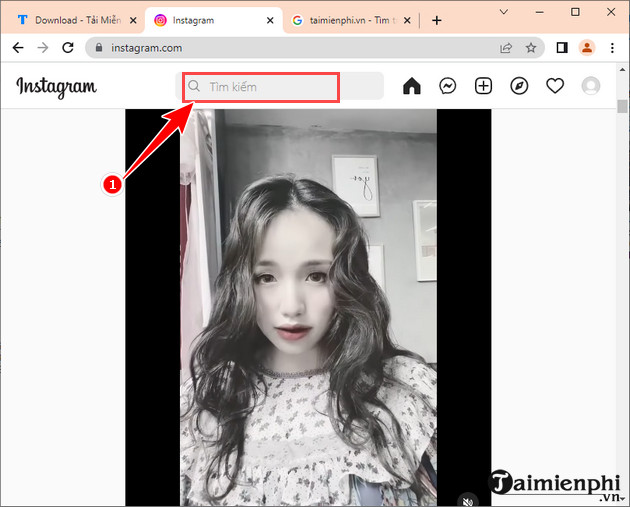Switch to the taimienphi.vn Google tab
630x507 pixels.
(352, 20)
